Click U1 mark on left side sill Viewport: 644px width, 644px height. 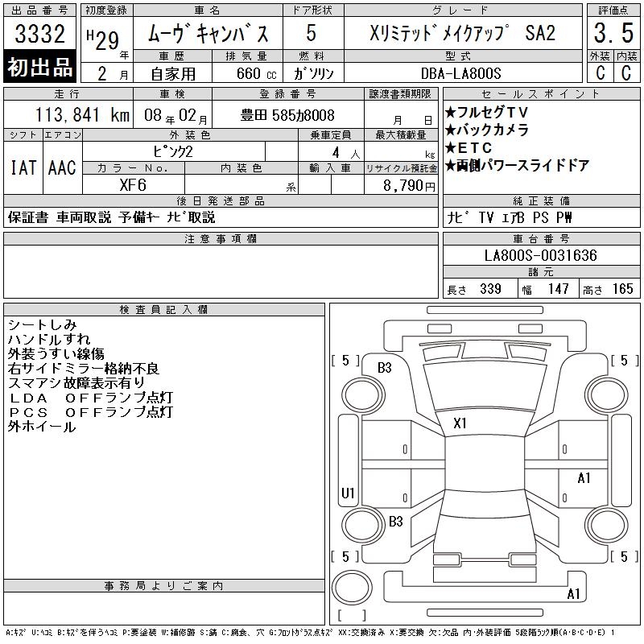[x=348, y=493]
